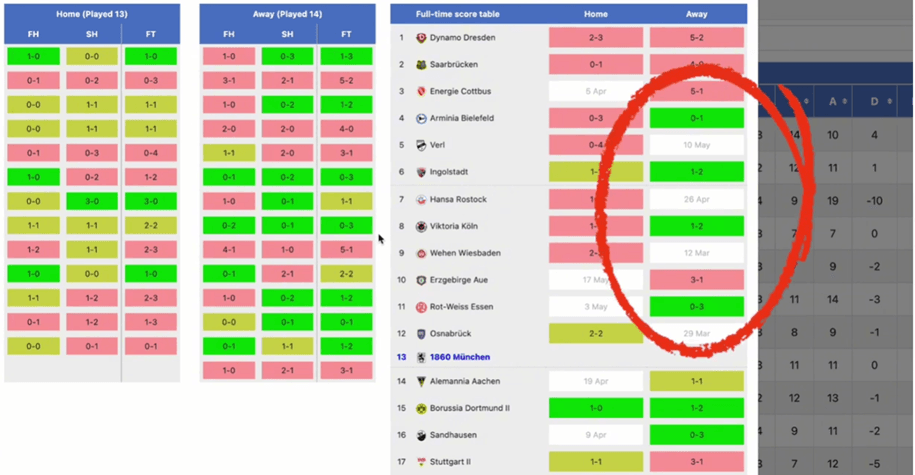The height and width of the screenshot is (475, 915).
Task: Click Energie Cottbus home fixture 5 Apr
Action: 596,91
